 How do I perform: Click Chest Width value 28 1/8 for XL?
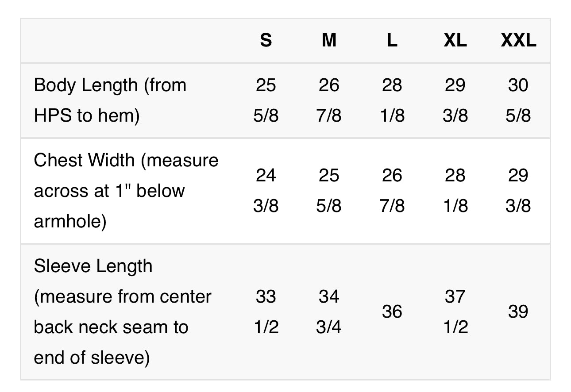pyautogui.click(x=455, y=191)
